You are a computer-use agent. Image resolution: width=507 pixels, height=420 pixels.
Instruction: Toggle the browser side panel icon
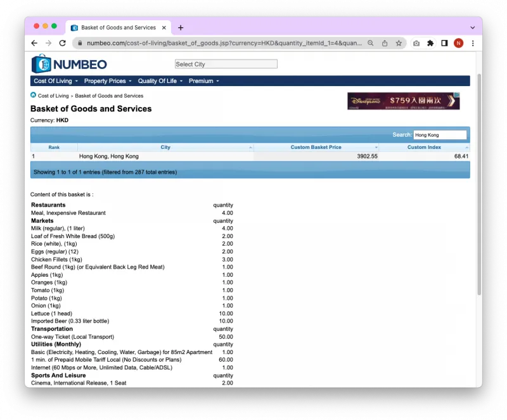click(444, 43)
